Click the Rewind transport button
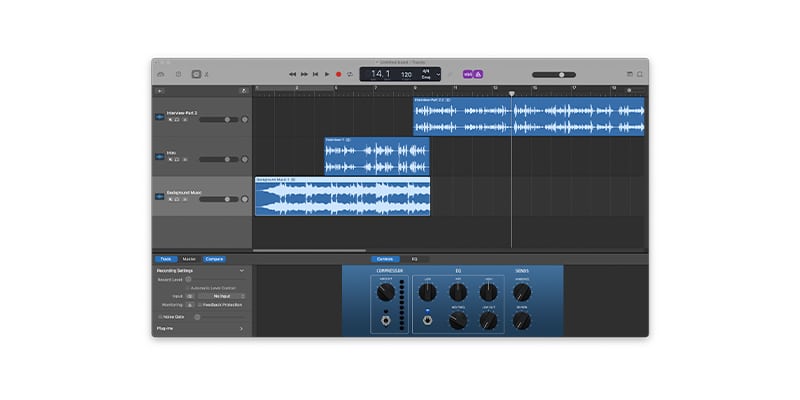The width and height of the screenshot is (800, 400). coord(292,74)
